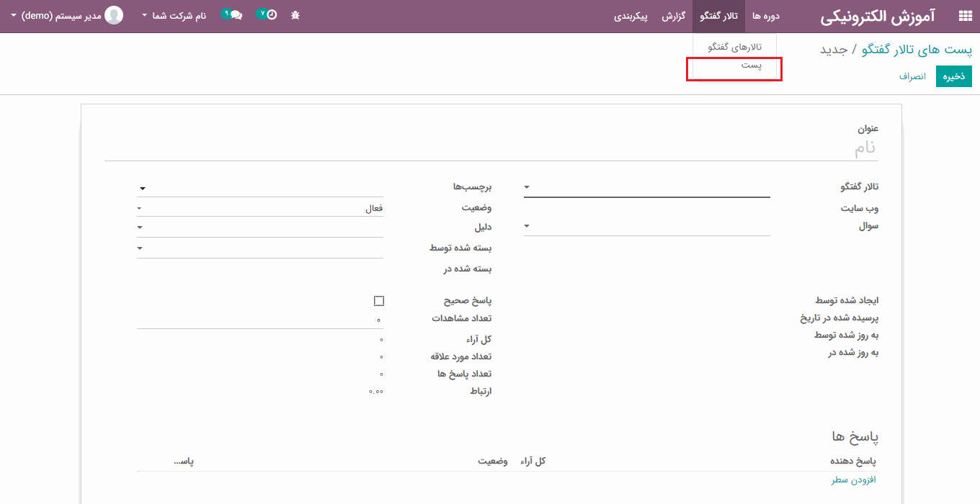Select پست from the open submenu
This screenshot has width=980, height=504.
(x=752, y=66)
